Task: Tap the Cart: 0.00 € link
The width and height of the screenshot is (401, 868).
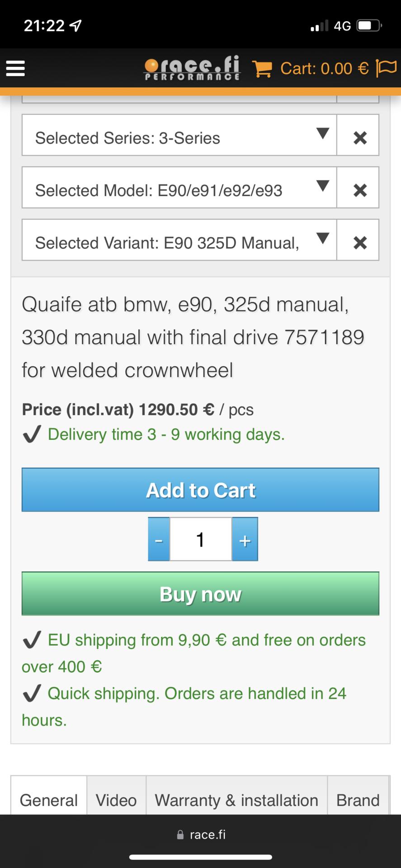Action: pyautogui.click(x=324, y=69)
